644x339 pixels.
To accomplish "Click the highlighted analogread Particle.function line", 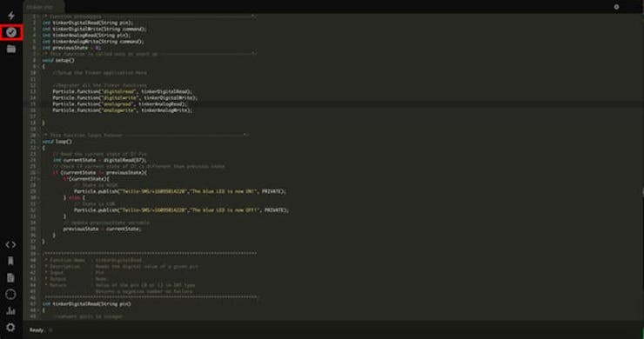I will 119,104.
